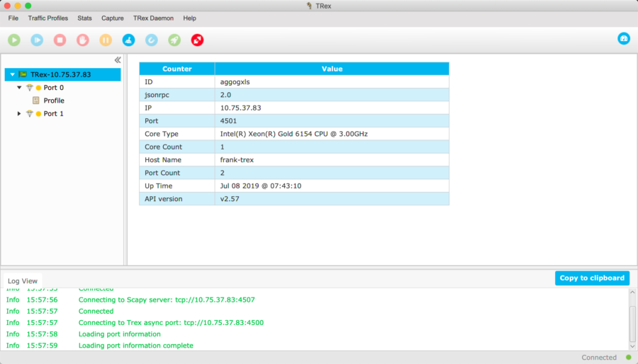Click the 'Connected' log message at 15:57:57
This screenshot has height=364, width=638.
[96, 311]
